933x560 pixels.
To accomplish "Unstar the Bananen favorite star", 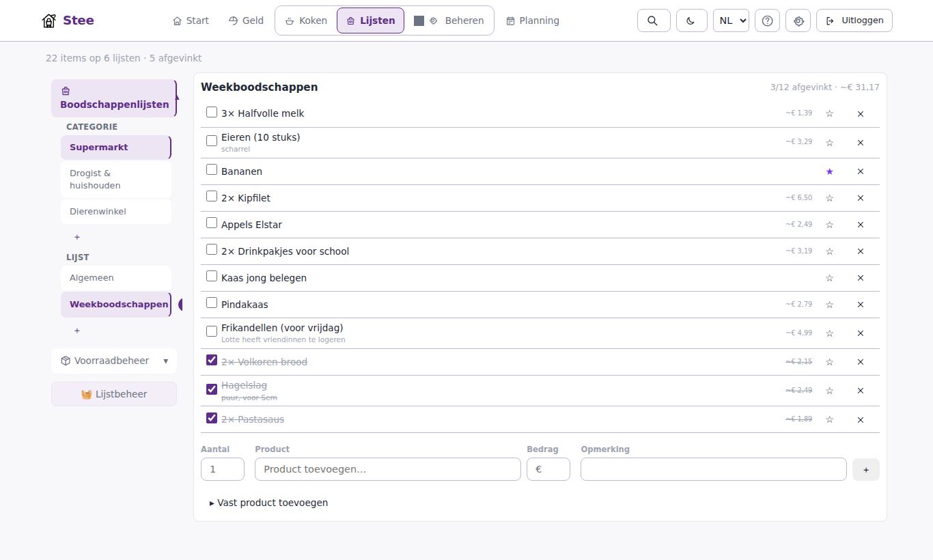I will (830, 171).
